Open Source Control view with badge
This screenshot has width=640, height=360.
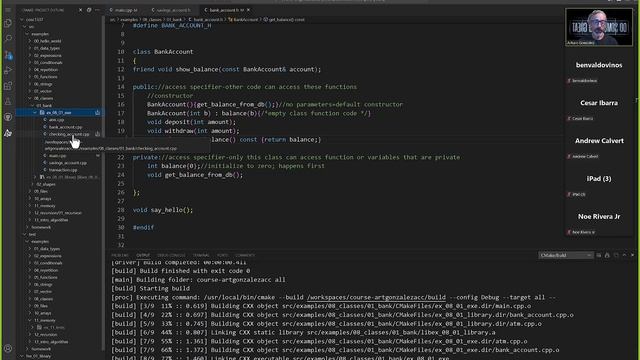click(x=8, y=55)
